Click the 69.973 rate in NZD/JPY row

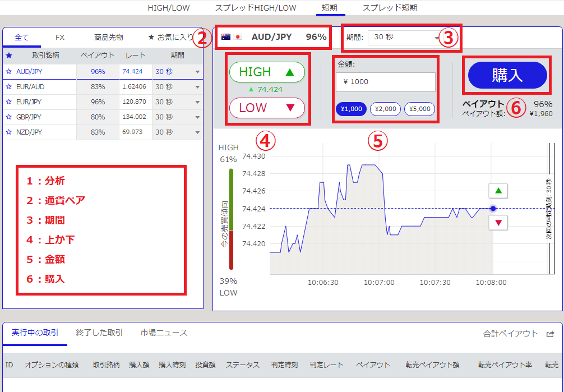coord(132,132)
